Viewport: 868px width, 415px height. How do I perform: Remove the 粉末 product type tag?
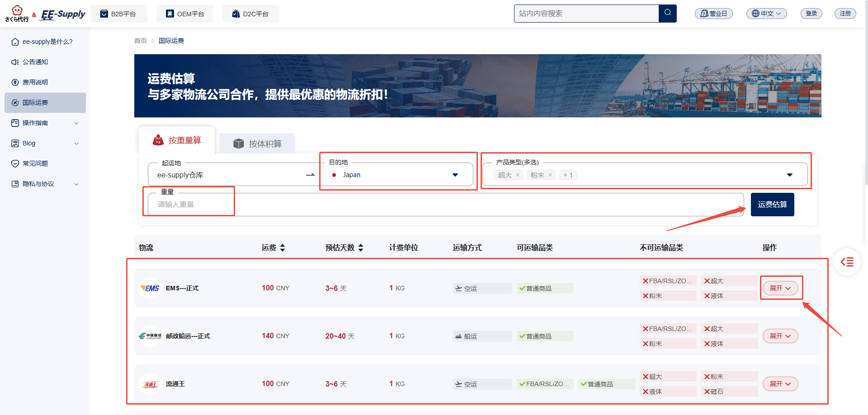coord(550,175)
